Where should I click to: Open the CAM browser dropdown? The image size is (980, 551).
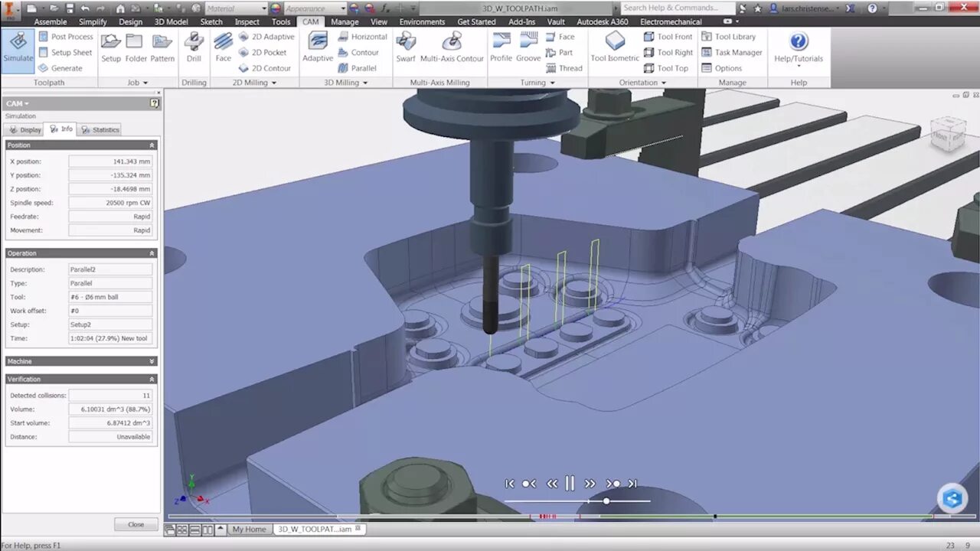pos(17,103)
